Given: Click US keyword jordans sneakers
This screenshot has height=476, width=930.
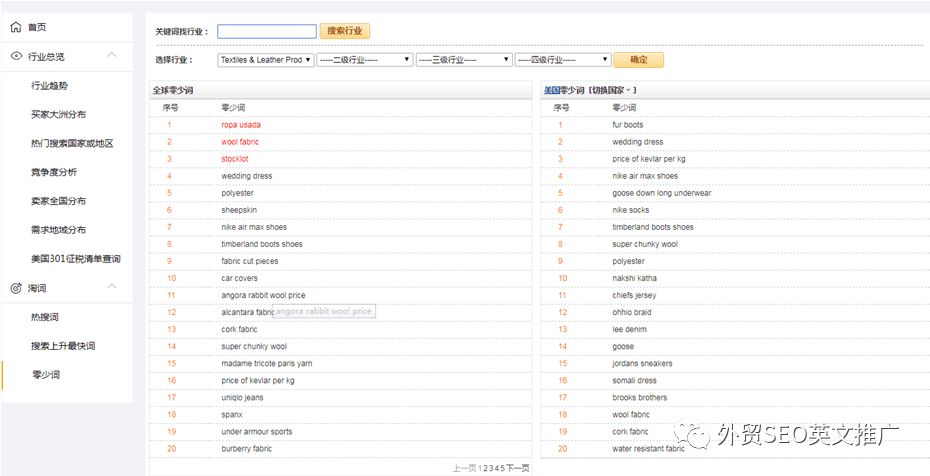Looking at the screenshot, I should (x=642, y=363).
